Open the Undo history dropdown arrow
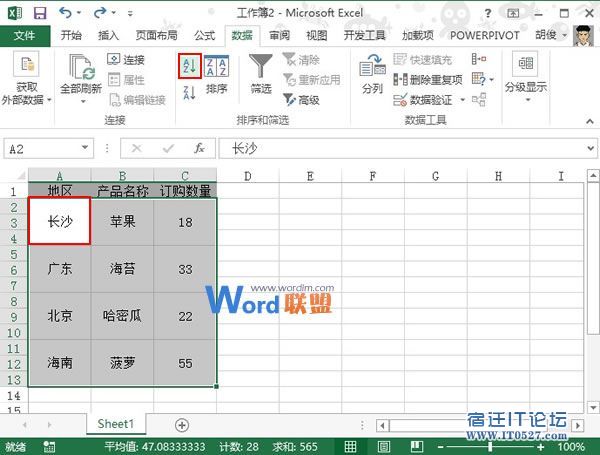 click(x=79, y=13)
